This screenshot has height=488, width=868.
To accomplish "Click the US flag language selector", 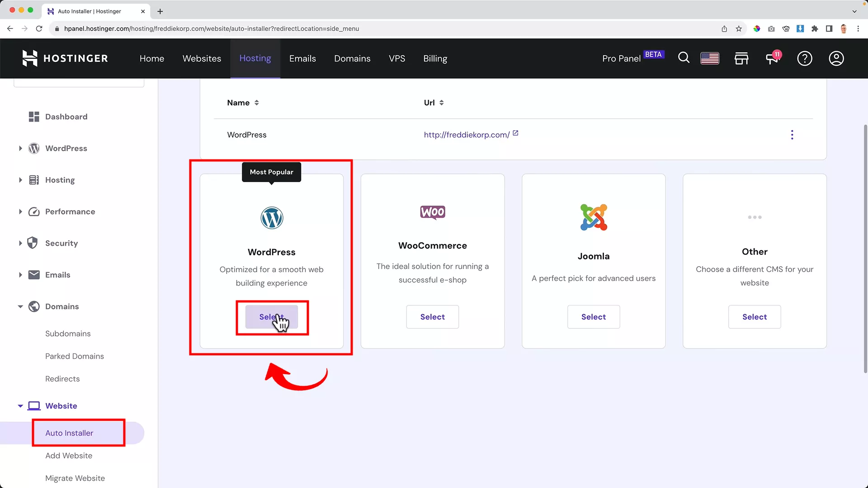I will pos(709,58).
